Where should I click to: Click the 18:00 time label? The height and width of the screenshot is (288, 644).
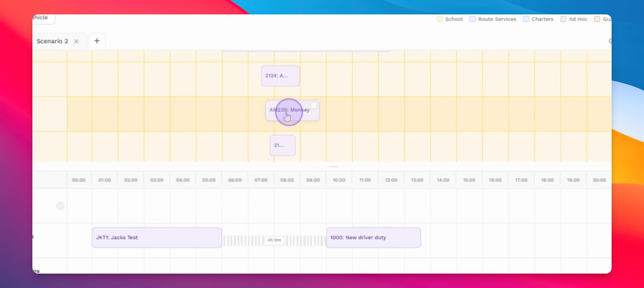click(547, 180)
